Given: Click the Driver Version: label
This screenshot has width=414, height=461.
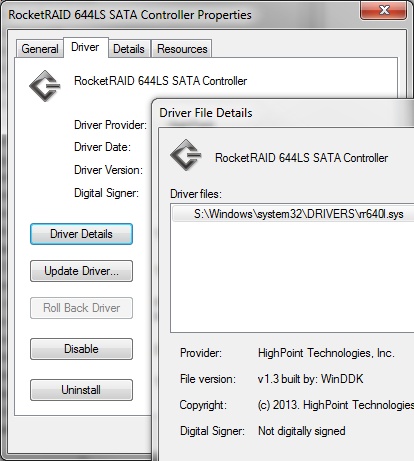Looking at the screenshot, I should pyautogui.click(x=108, y=170).
